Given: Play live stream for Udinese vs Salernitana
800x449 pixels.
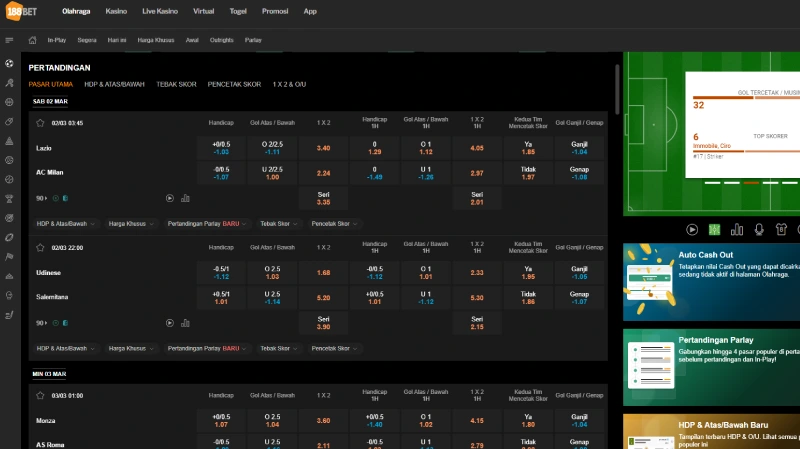Looking at the screenshot, I should [x=170, y=323].
